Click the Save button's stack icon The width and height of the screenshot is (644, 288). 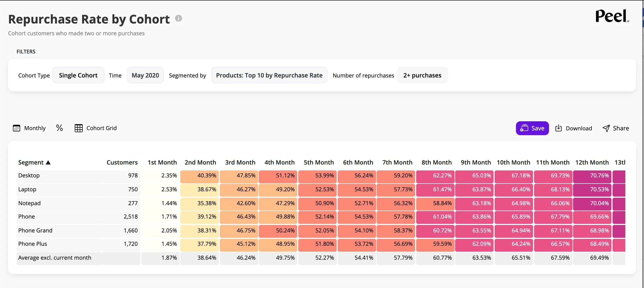click(524, 128)
